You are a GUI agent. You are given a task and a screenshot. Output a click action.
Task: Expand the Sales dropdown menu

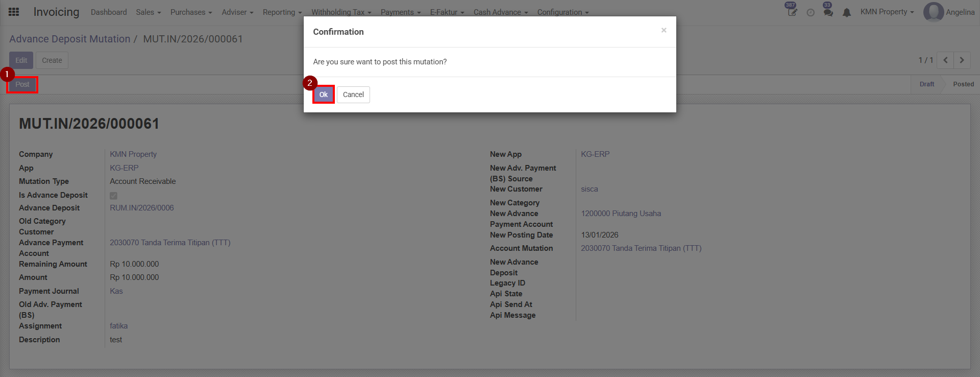(148, 12)
